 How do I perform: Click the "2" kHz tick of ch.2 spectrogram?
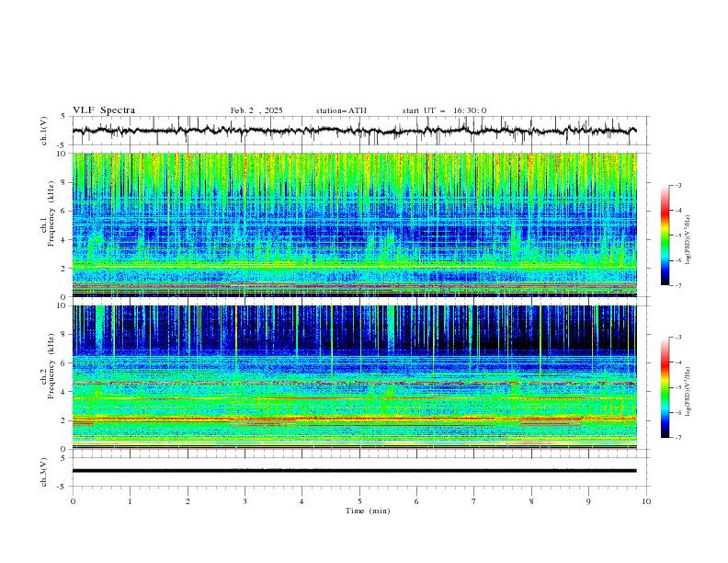[x=65, y=420]
